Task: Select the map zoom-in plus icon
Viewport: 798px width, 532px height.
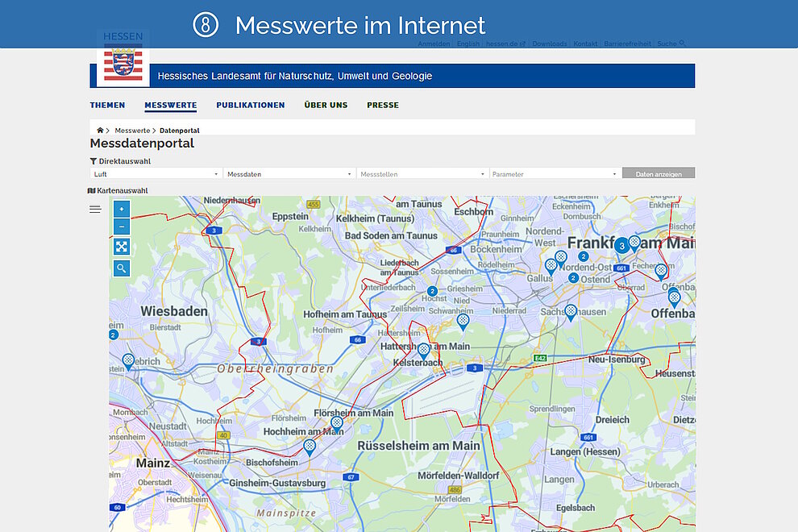Action: pyautogui.click(x=121, y=209)
